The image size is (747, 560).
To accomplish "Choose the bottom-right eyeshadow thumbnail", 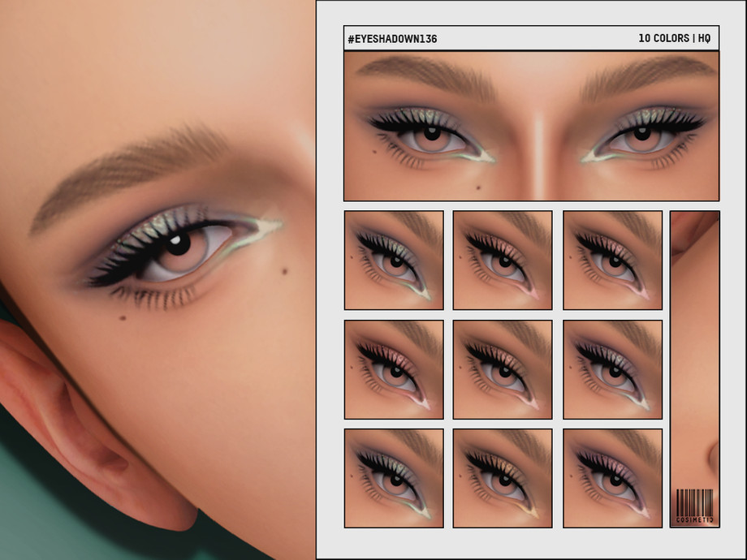I will (x=612, y=478).
